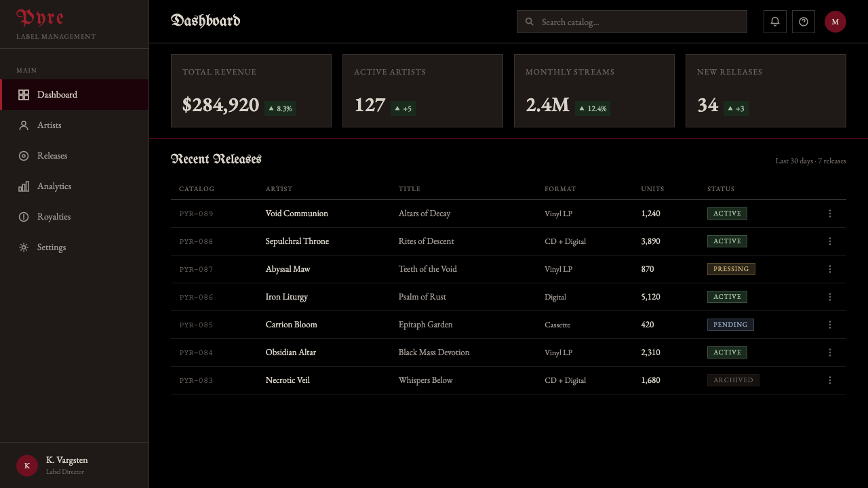868x488 pixels.
Task: Open row menu for Carrion Bloom
Action: pos(830,325)
